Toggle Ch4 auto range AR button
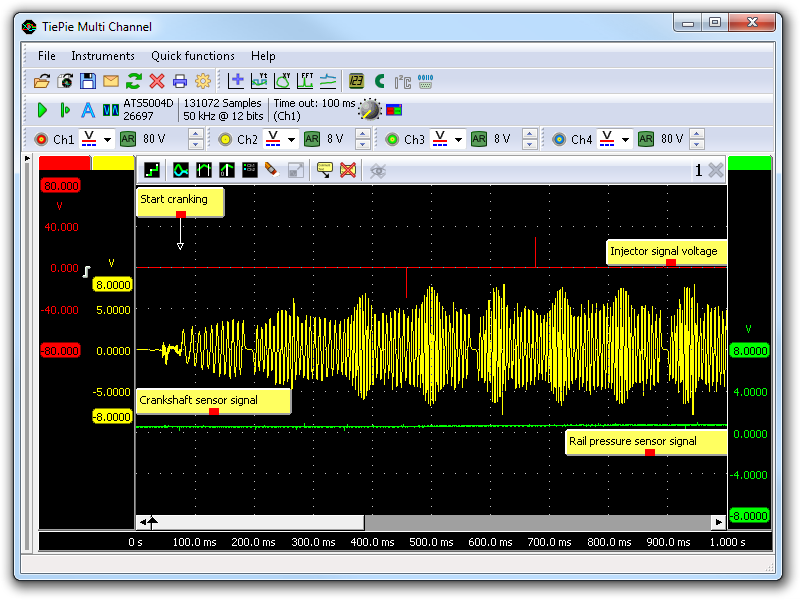Screen dimensions: 800x600 645,139
